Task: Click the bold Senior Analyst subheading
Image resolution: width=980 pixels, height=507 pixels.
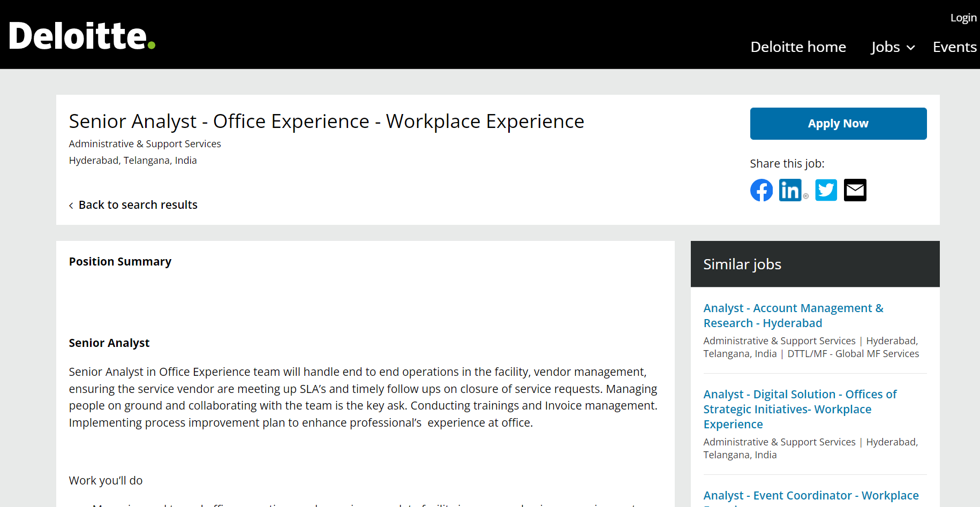Action: point(109,343)
